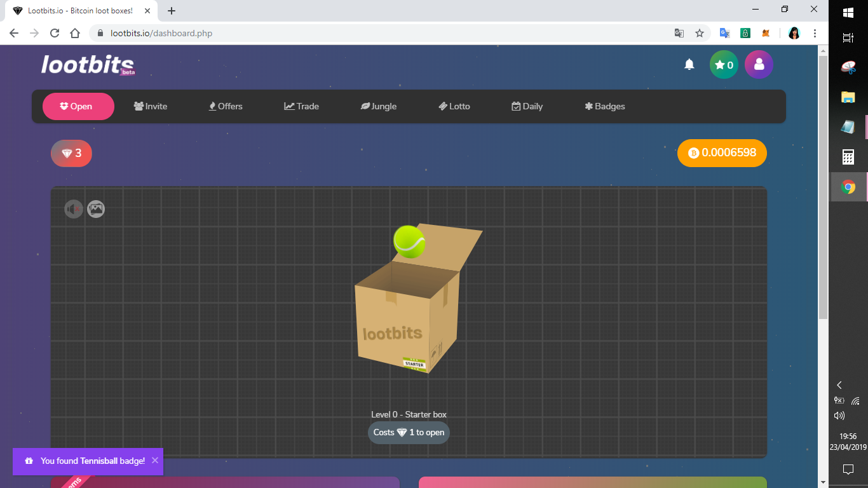
Task: Click the tennis ball above the box
Action: pyautogui.click(x=409, y=241)
